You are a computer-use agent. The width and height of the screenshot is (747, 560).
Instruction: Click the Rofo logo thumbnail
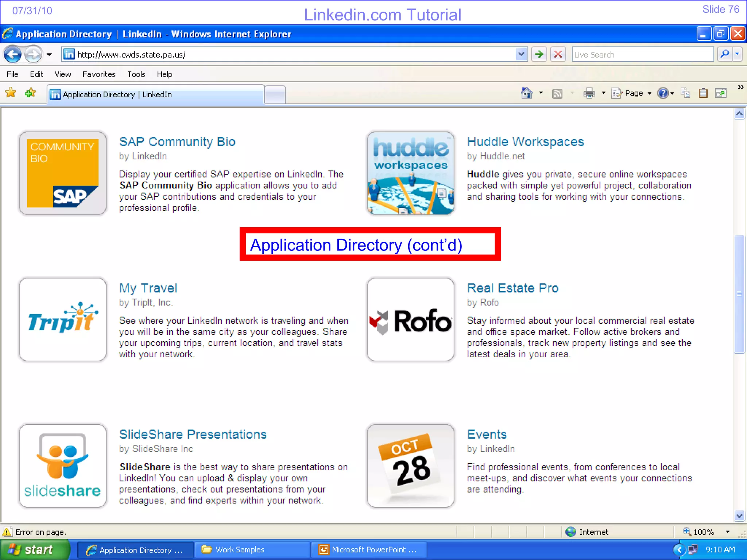click(x=411, y=319)
